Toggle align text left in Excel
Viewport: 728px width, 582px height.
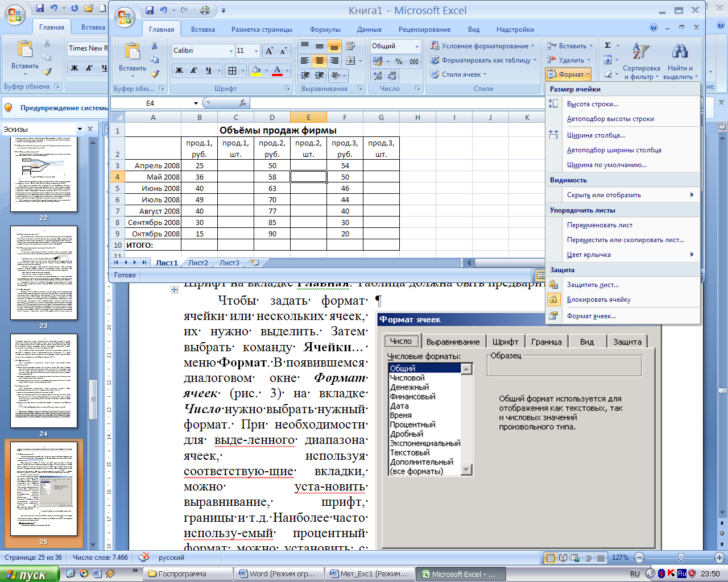coord(305,61)
